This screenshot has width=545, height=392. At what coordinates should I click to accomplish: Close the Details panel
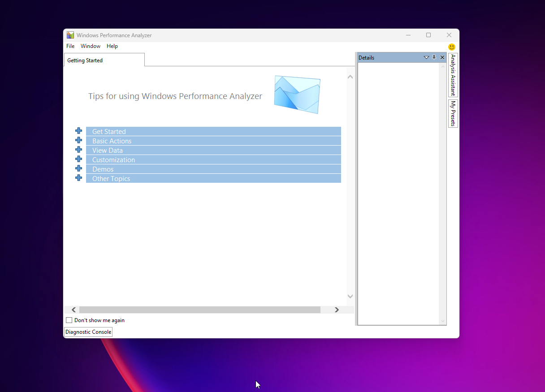(442, 57)
